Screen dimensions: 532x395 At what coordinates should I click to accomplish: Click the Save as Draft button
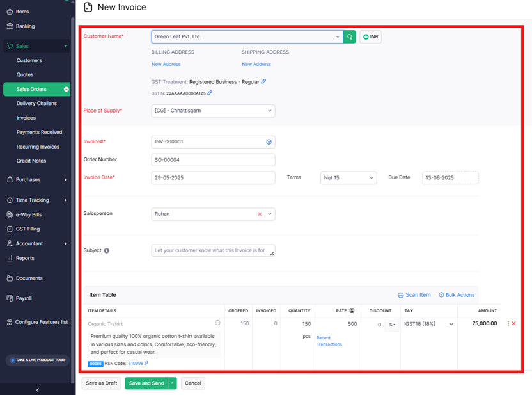[x=100, y=383]
